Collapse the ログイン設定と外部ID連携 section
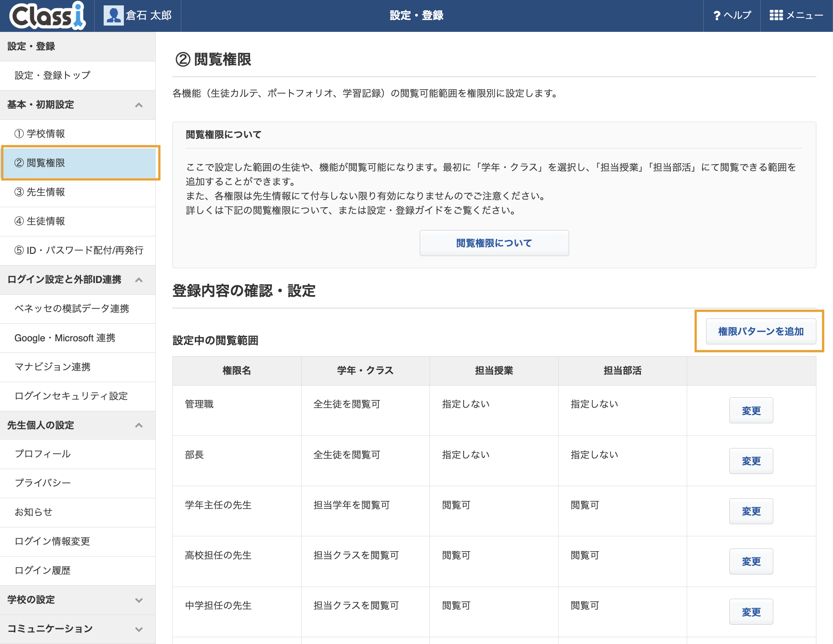 78,280
